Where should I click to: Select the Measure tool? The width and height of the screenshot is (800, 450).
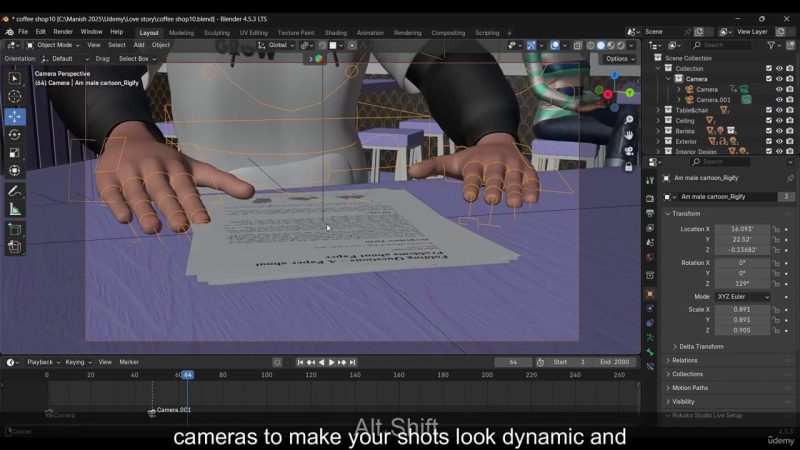pos(15,209)
